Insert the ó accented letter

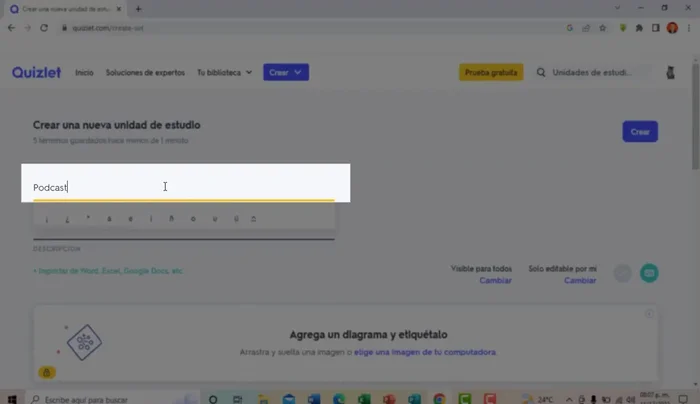193,219
